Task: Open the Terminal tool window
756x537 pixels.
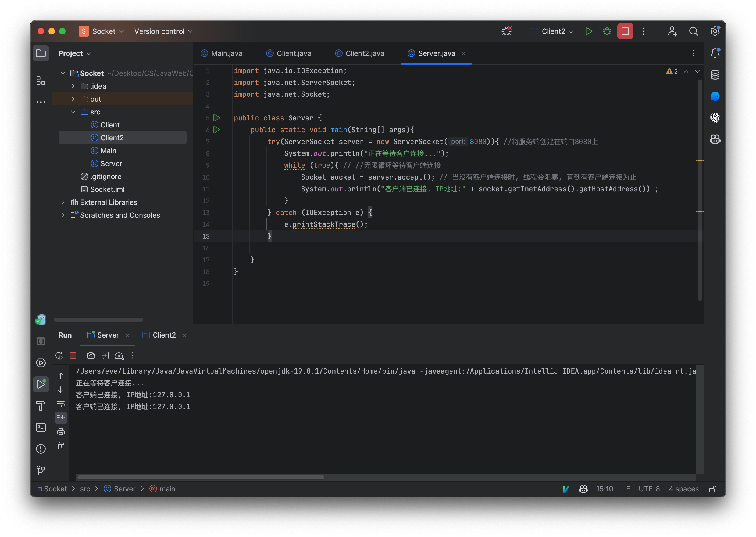Action: pos(41,427)
